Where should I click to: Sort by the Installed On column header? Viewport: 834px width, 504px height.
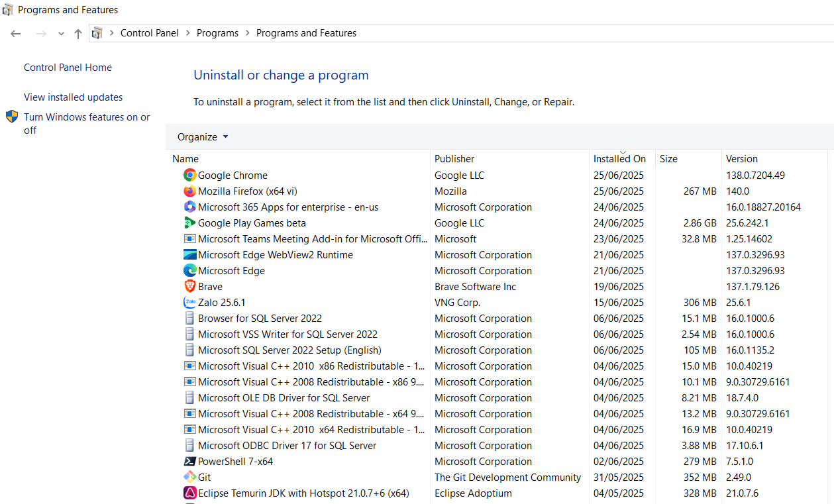click(x=619, y=159)
